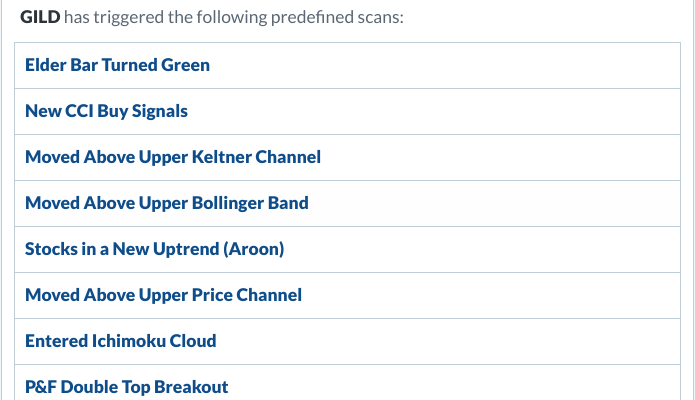Viewport: 695px width, 400px height.
Task: Select blank space in P&F Breakout row
Action: point(454,384)
